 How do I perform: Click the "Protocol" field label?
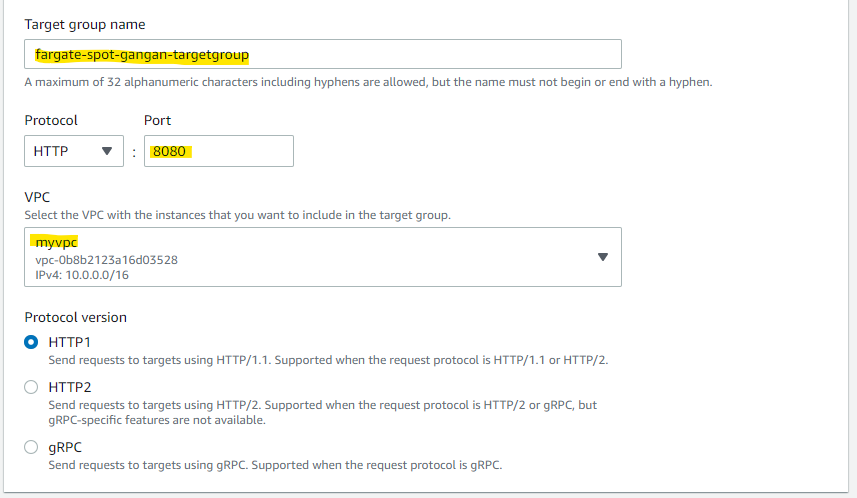tap(51, 120)
